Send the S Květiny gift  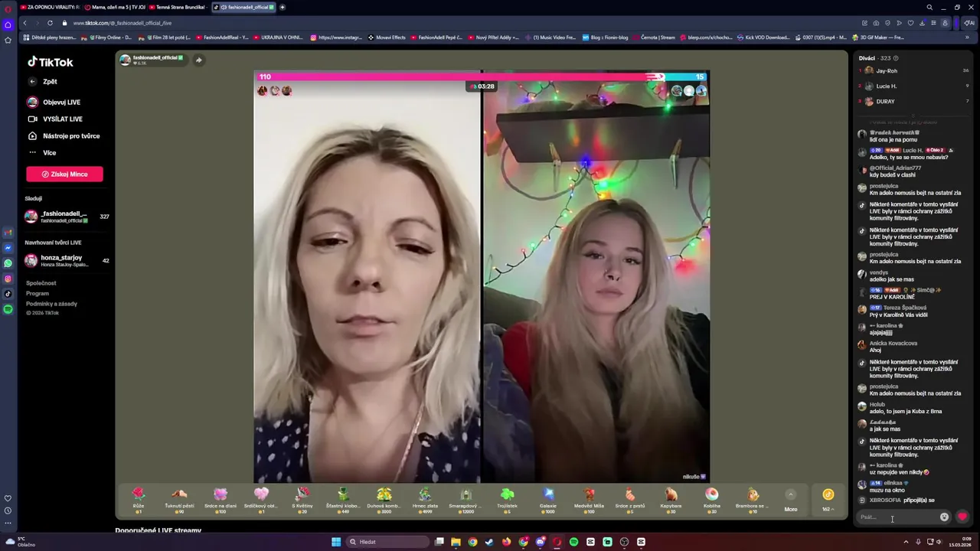(x=302, y=500)
